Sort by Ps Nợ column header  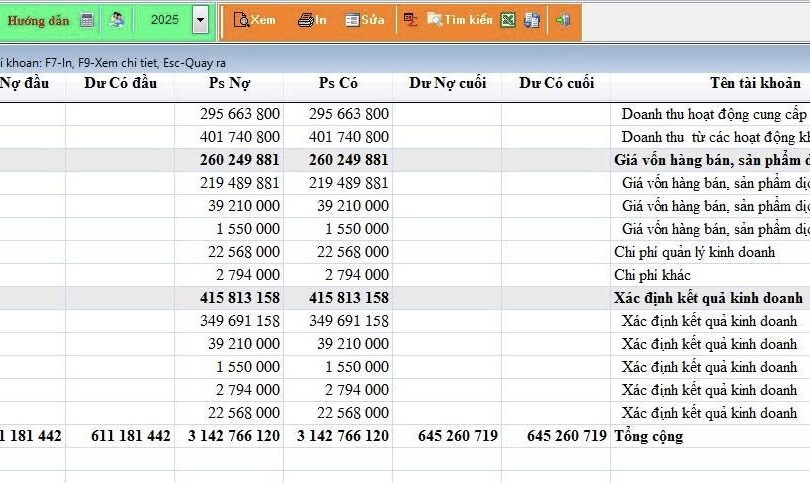coord(229,83)
